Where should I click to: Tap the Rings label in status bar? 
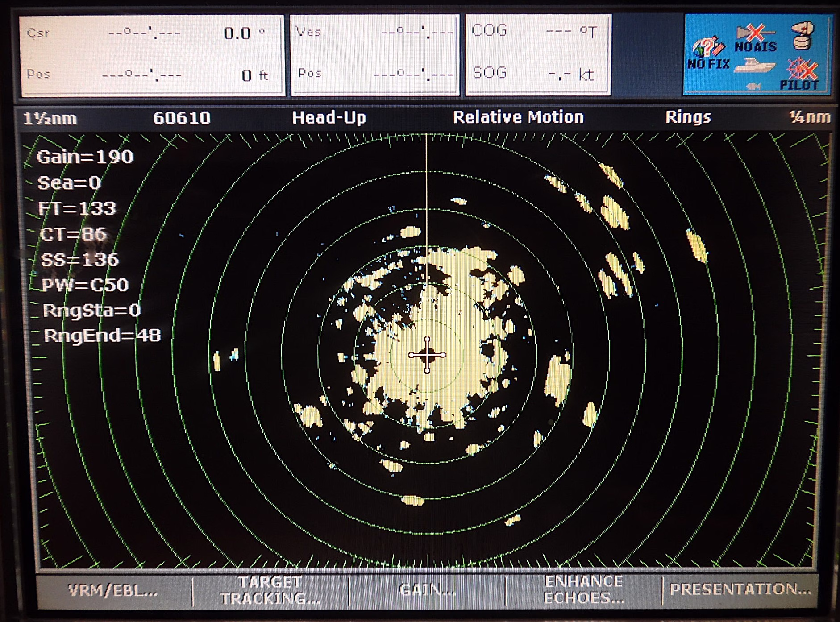[x=688, y=117]
